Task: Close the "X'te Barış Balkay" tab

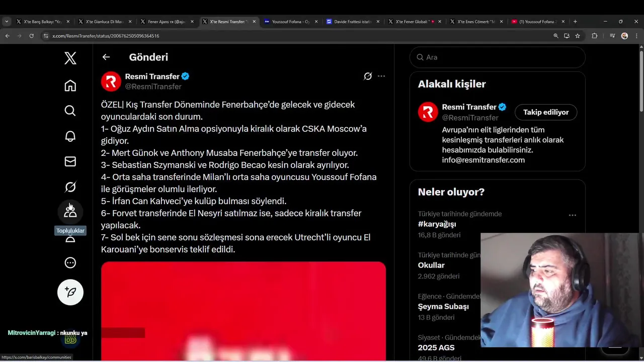Action: click(x=68, y=22)
